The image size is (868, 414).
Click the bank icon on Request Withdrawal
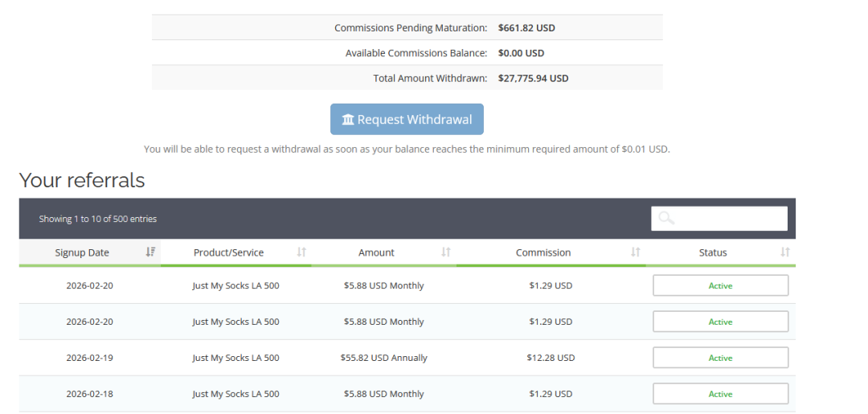[348, 120]
